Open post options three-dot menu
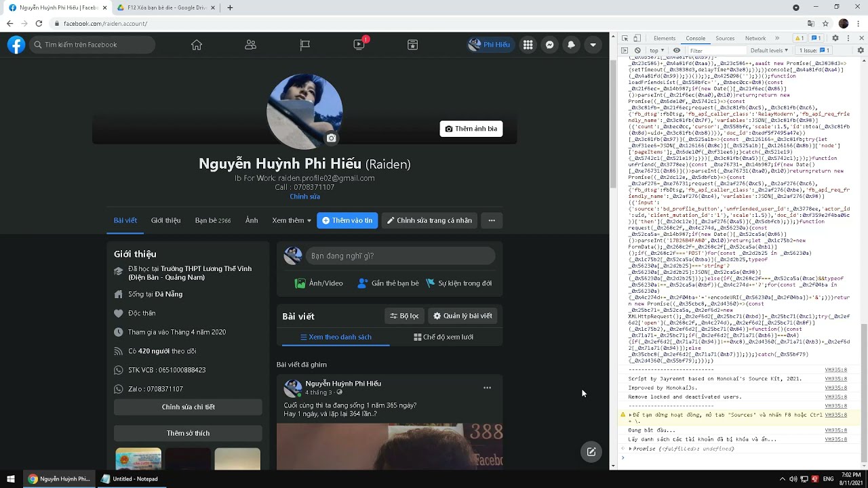 coord(487,388)
